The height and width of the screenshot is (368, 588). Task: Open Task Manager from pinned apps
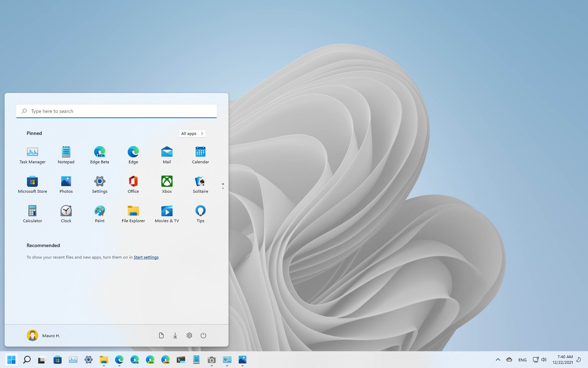33,155
